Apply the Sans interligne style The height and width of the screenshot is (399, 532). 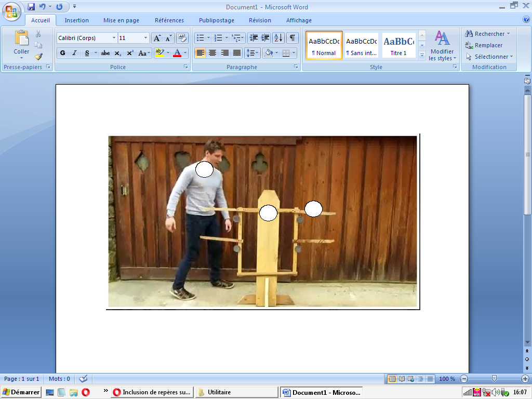click(x=362, y=46)
